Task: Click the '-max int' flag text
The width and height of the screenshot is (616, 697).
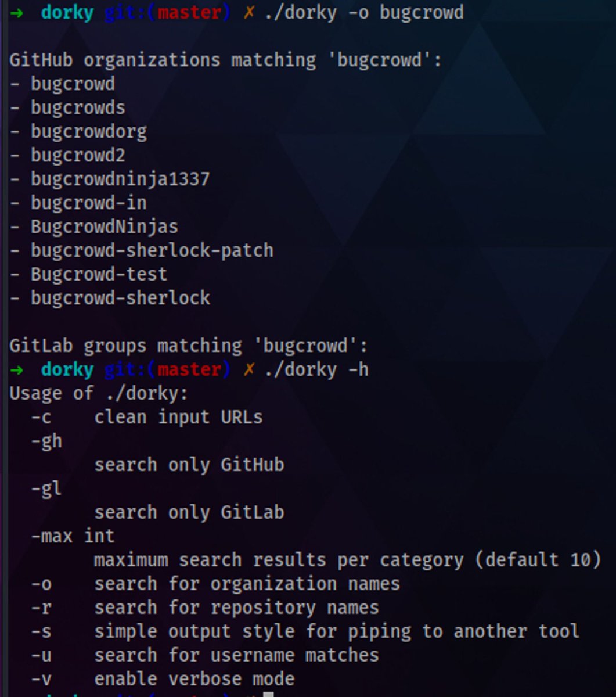Action: coord(73,536)
